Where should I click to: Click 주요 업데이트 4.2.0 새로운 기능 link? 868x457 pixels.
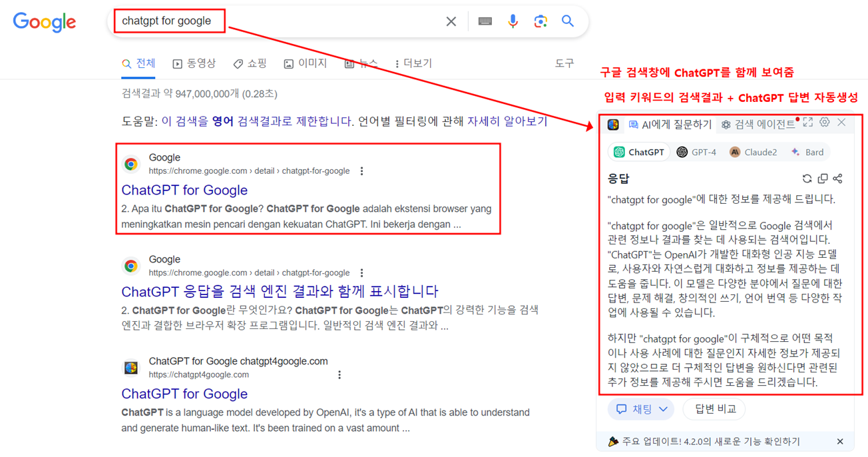(711, 442)
